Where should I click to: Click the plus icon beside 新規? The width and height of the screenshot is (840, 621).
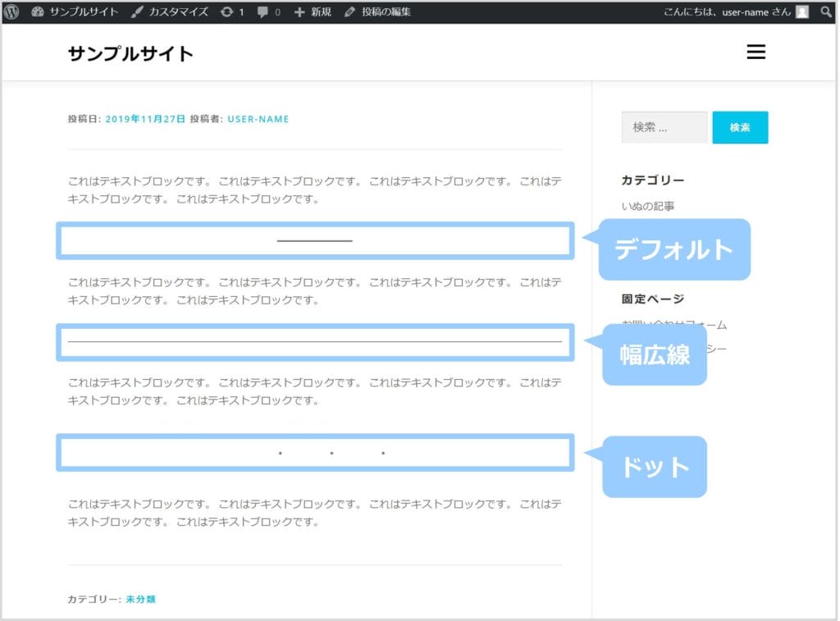[x=299, y=12]
